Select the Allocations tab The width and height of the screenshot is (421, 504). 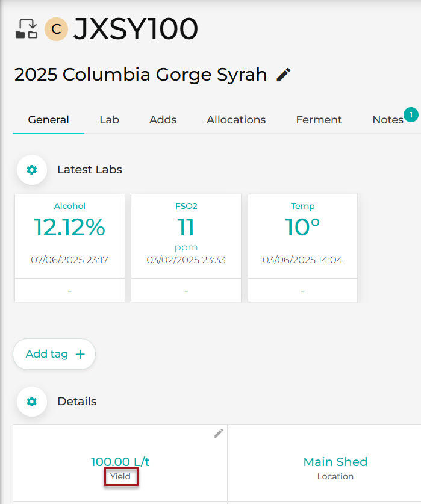235,120
